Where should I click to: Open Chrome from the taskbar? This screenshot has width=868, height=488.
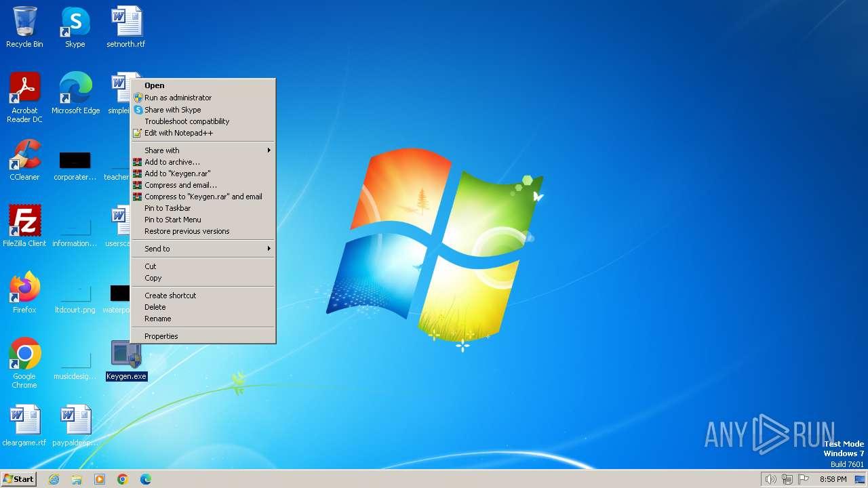123,479
